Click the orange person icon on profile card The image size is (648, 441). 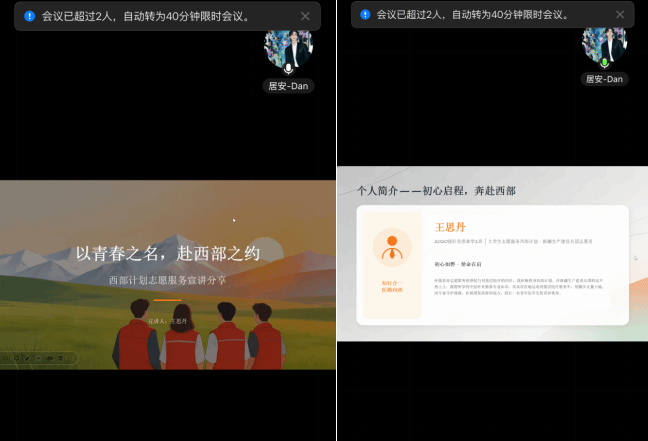(392, 247)
